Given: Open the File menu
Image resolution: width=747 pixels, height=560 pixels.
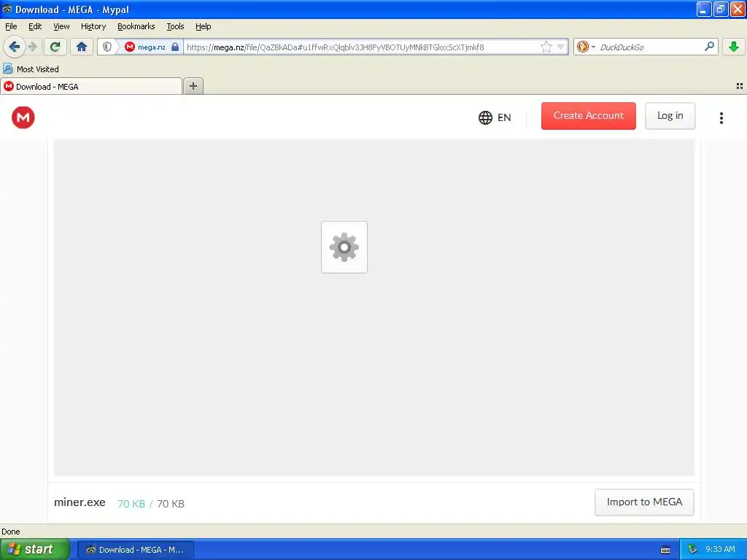Looking at the screenshot, I should point(11,26).
